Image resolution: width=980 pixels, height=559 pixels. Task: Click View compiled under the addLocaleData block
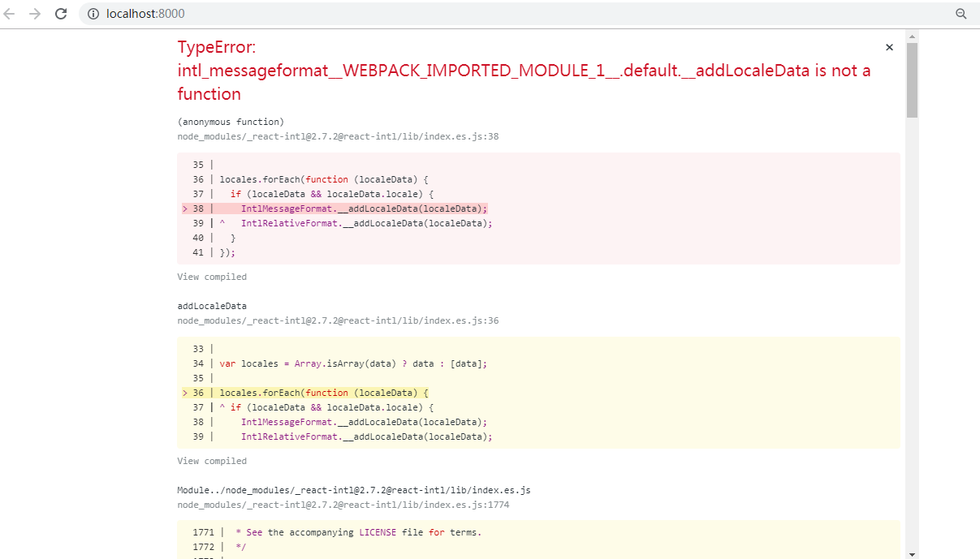(x=212, y=461)
